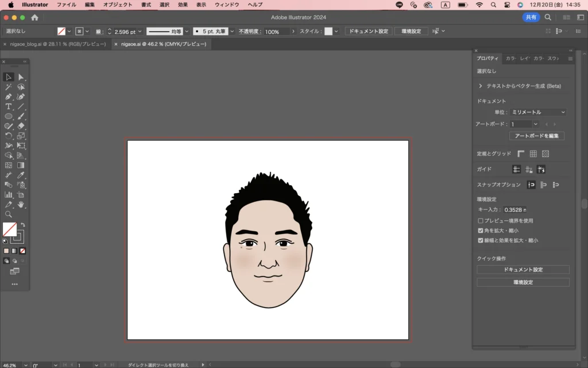The image size is (588, 368).
Task: Click the home icon
Action: point(34,17)
